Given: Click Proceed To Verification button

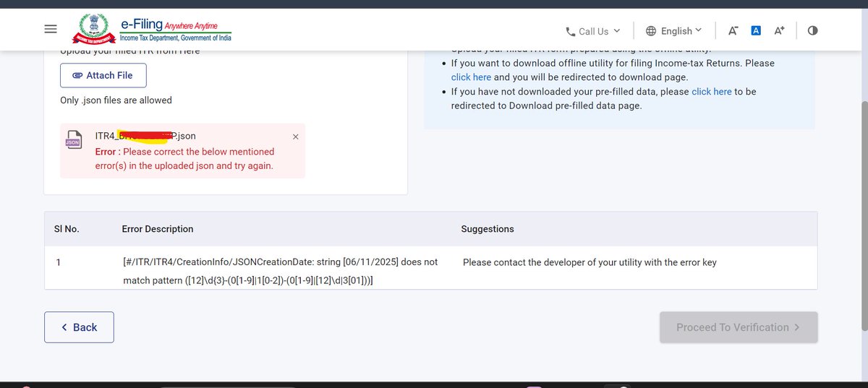Looking at the screenshot, I should coord(739,327).
